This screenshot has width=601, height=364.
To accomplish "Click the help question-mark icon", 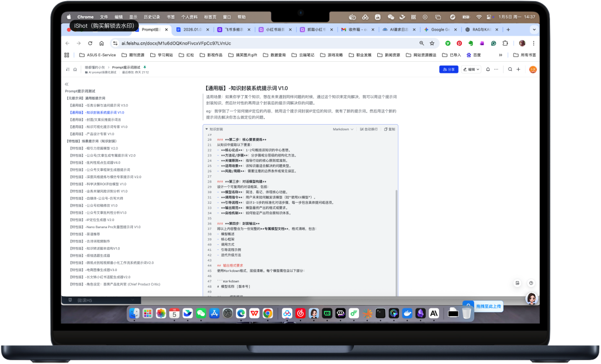I will point(531,283).
